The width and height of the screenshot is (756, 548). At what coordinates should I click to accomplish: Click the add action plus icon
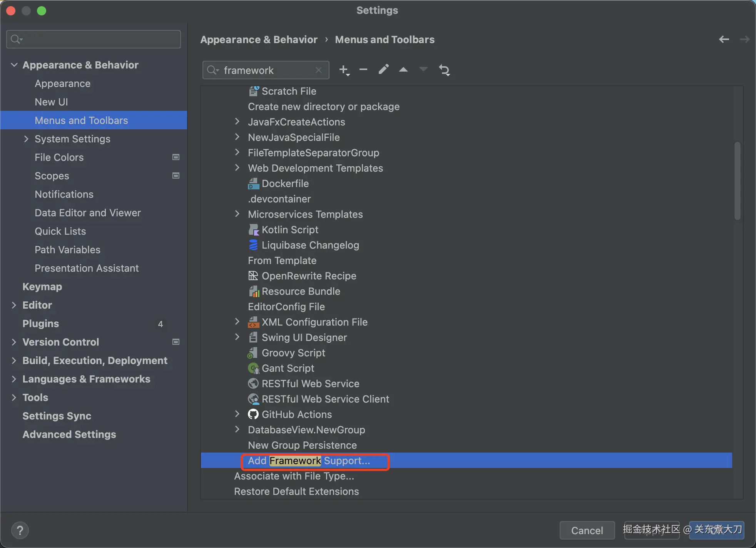click(344, 70)
